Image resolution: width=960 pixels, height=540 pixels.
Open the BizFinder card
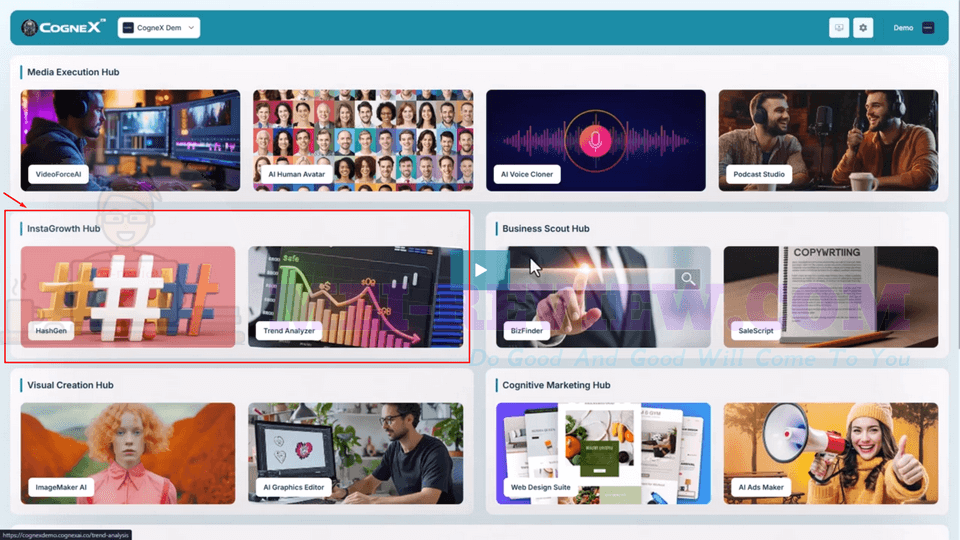tap(603, 297)
